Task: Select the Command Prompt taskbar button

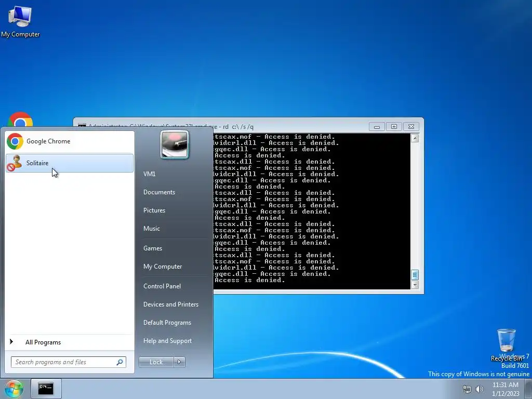Action: coord(46,389)
